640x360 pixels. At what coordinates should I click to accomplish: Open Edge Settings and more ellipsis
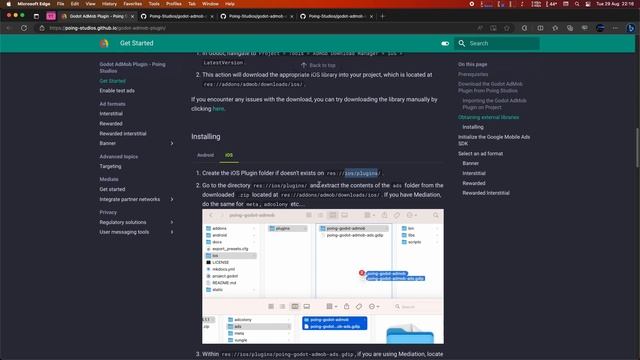[615, 28]
